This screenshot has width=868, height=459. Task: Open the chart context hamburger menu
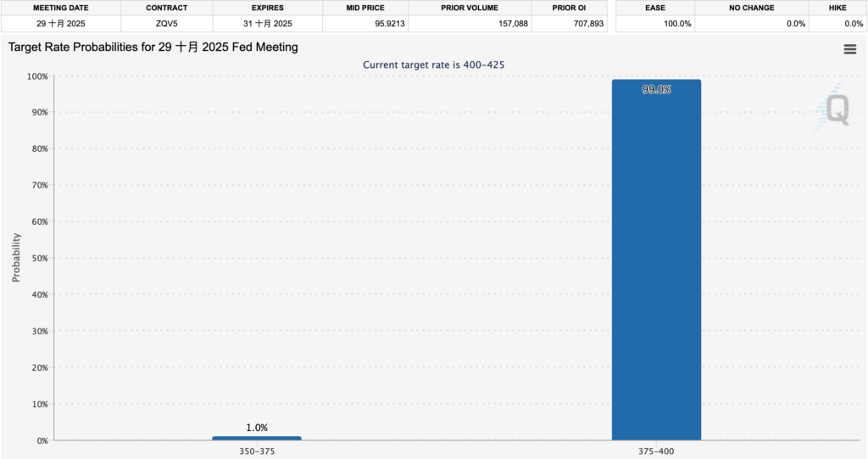point(849,49)
